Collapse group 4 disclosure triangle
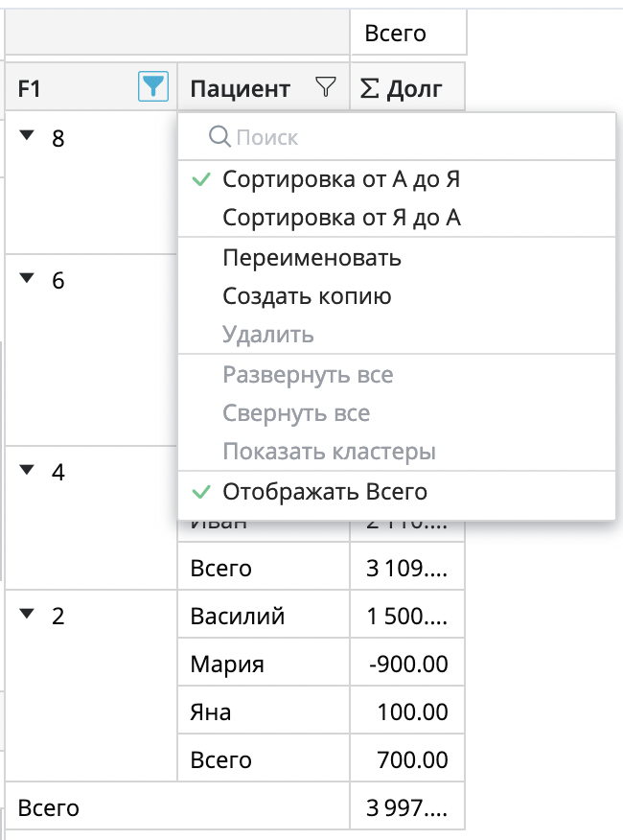 [27, 470]
